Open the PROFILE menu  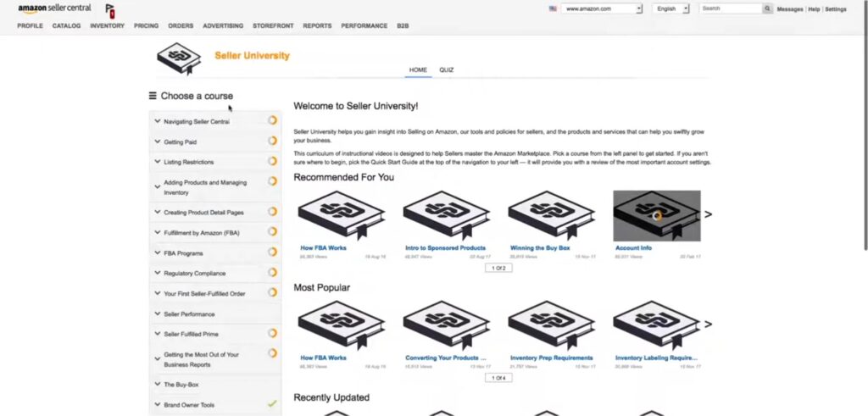point(30,26)
